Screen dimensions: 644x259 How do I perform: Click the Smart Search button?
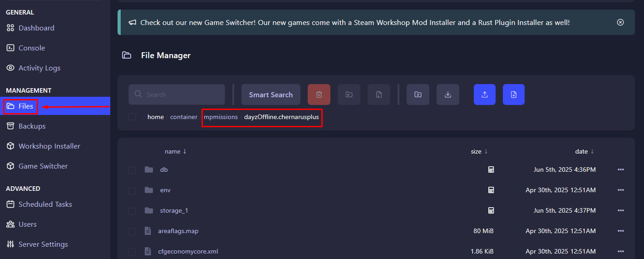271,95
